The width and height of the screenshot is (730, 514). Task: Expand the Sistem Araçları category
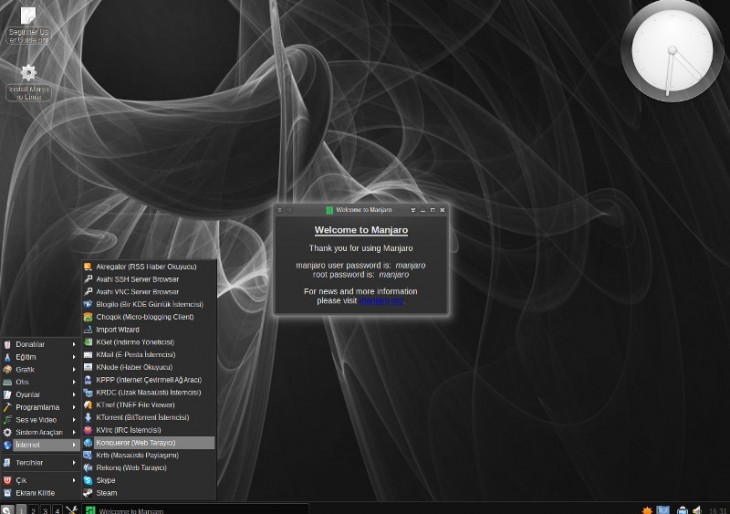(x=40, y=433)
